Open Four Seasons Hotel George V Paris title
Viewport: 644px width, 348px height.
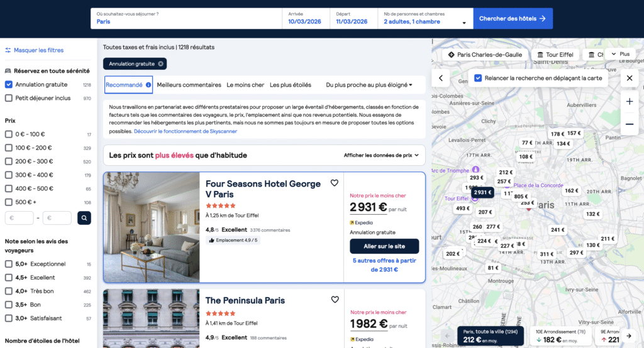click(263, 189)
